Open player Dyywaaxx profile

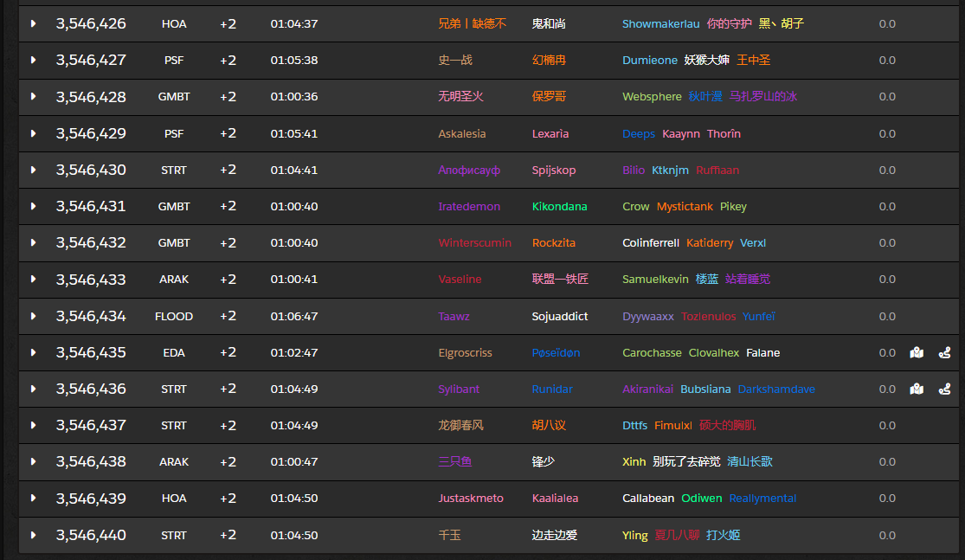tap(648, 316)
